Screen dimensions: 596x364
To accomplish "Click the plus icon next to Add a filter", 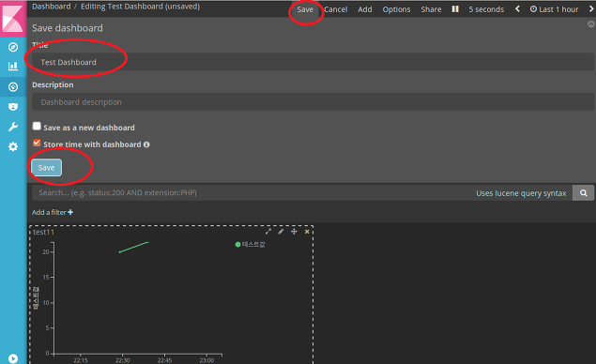I will pos(70,212).
